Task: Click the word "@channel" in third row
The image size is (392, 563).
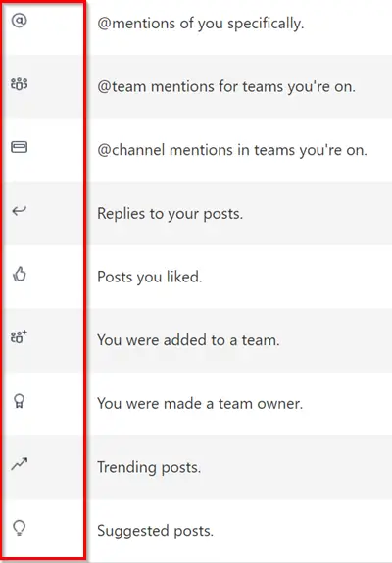Action: coord(131,150)
